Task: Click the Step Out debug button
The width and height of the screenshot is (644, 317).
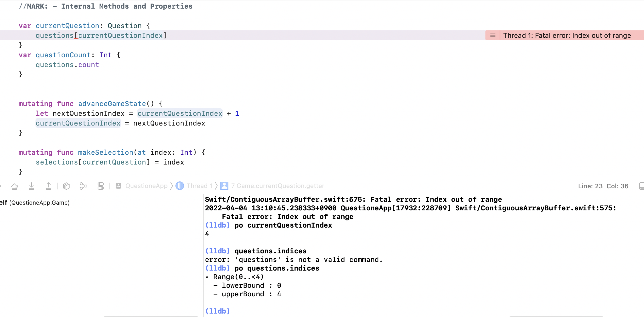Action: (49, 186)
